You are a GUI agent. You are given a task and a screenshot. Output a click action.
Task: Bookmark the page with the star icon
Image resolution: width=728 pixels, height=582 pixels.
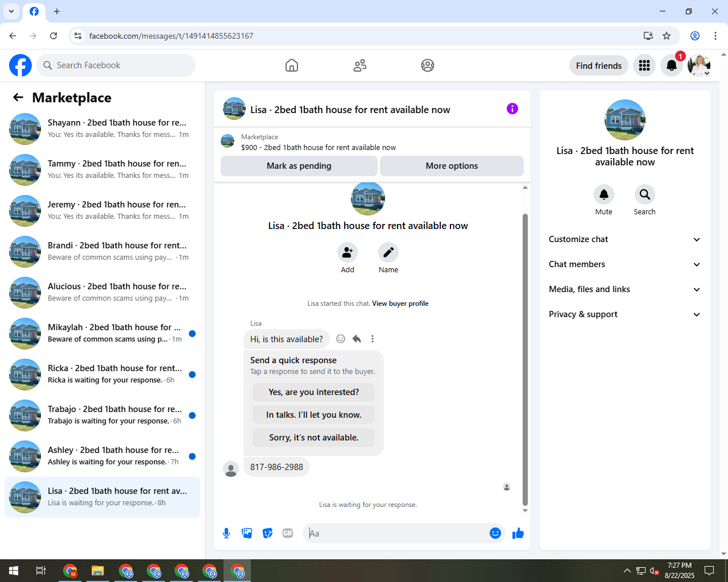[x=667, y=36]
